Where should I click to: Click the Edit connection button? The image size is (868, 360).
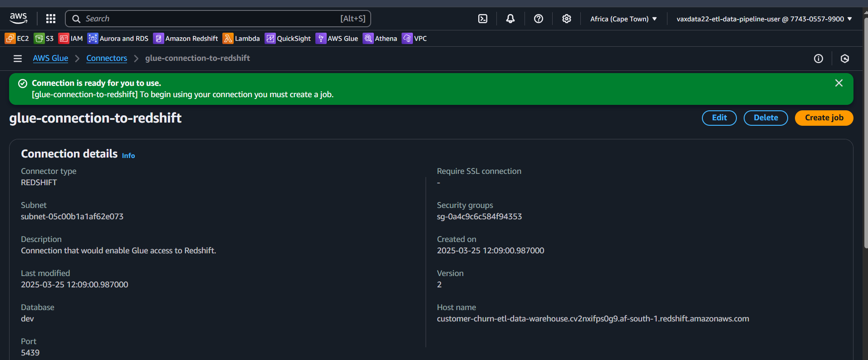click(x=719, y=118)
